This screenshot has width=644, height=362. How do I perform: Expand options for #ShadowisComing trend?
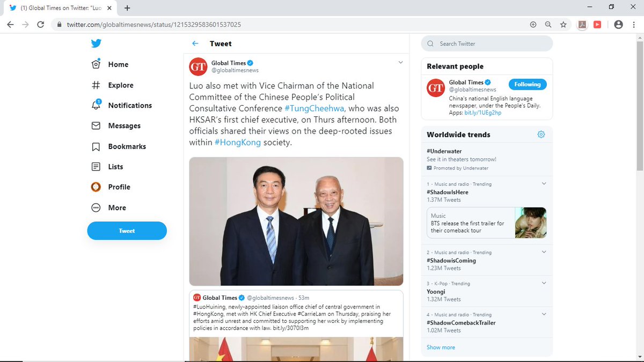point(544,252)
